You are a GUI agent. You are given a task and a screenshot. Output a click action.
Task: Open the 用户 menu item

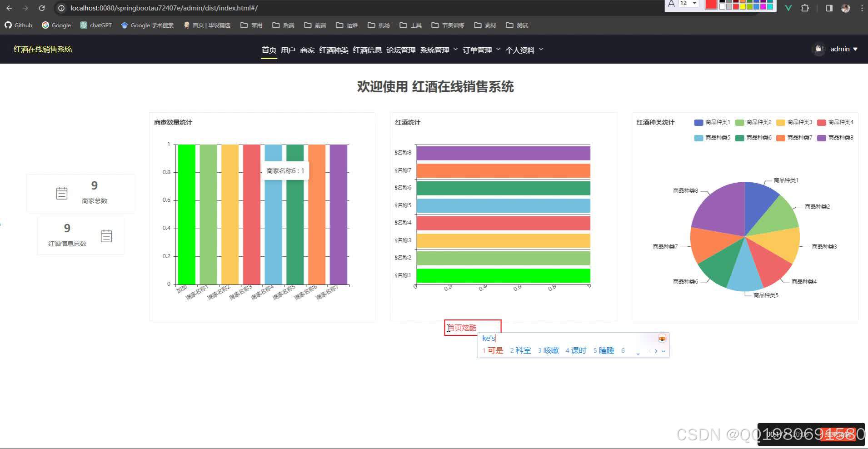288,50
